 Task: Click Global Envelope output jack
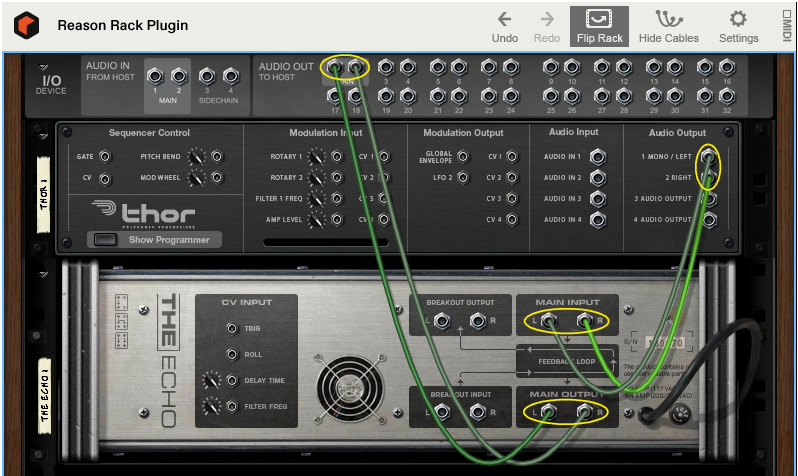click(463, 157)
